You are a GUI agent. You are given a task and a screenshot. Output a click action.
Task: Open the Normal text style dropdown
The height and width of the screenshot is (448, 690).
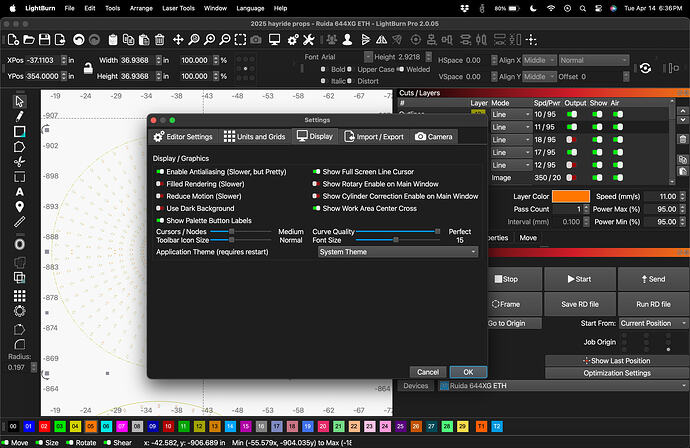[x=594, y=60]
